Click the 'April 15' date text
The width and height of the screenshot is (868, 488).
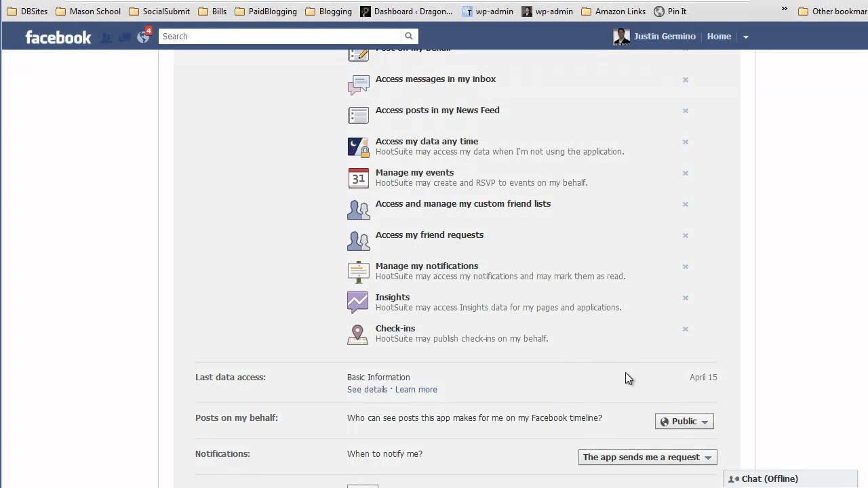(x=703, y=378)
